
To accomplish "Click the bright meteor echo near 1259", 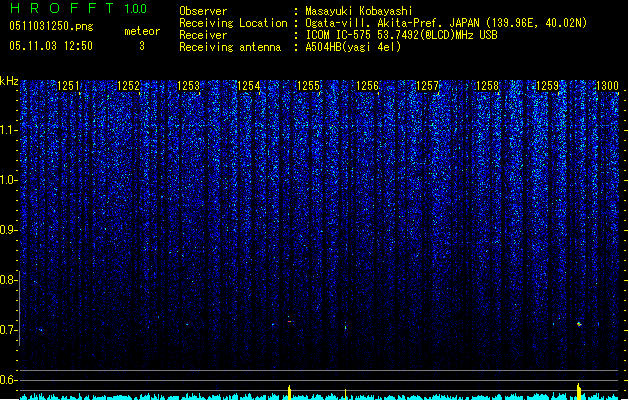I will coord(579,324).
